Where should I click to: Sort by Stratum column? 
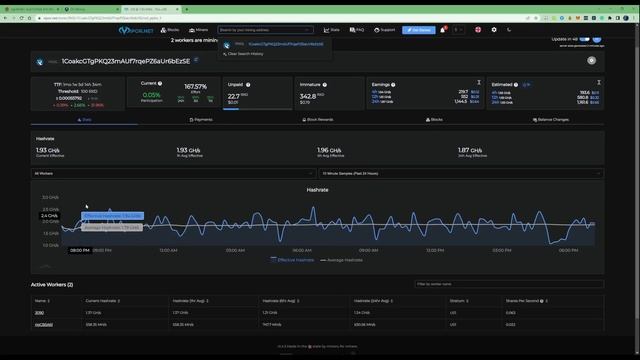click(459, 301)
